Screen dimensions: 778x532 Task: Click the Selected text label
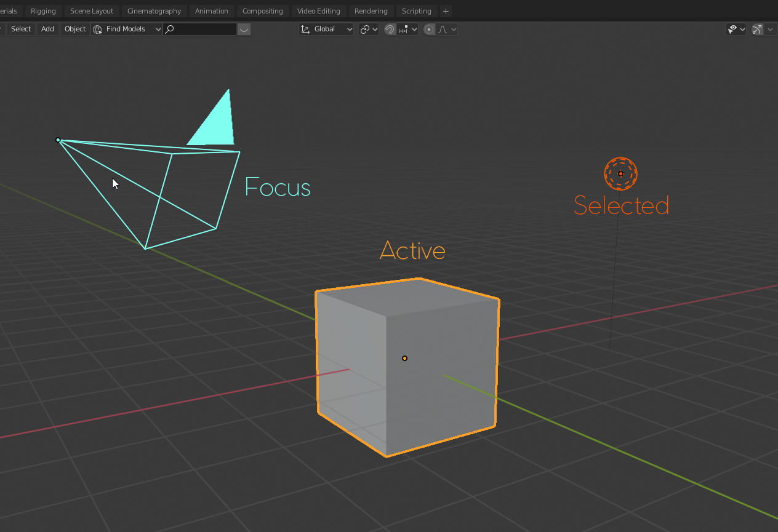tap(621, 205)
